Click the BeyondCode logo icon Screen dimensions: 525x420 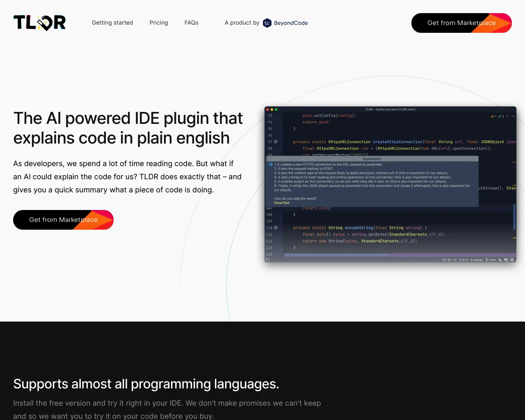267,23
